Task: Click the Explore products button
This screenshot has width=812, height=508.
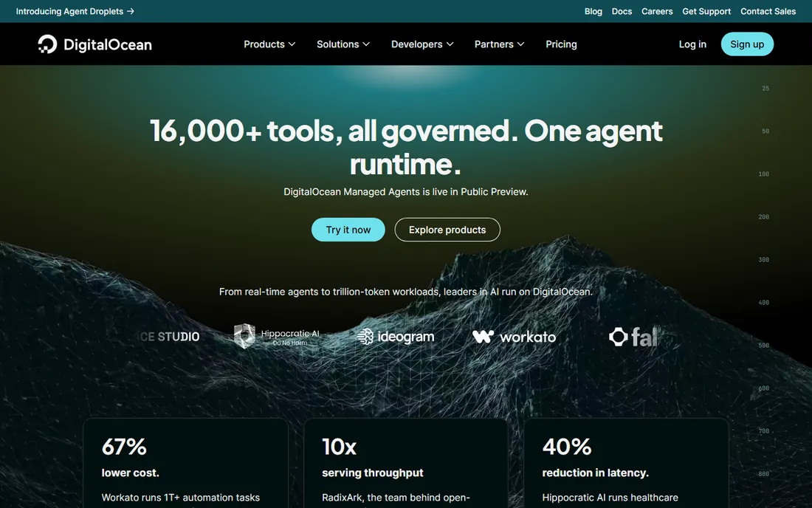Action: coord(447,230)
